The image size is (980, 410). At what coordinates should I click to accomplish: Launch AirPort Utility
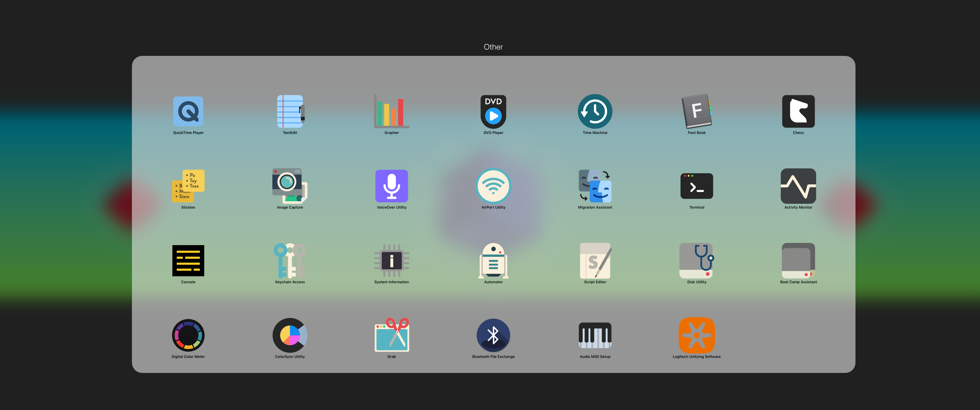click(x=493, y=186)
